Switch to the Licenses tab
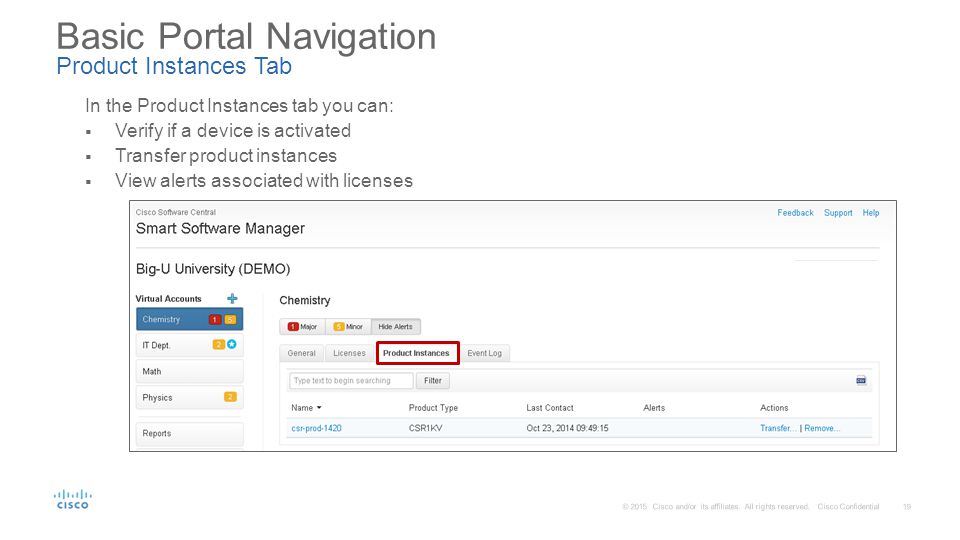The height and width of the screenshot is (540, 960). pyautogui.click(x=349, y=353)
